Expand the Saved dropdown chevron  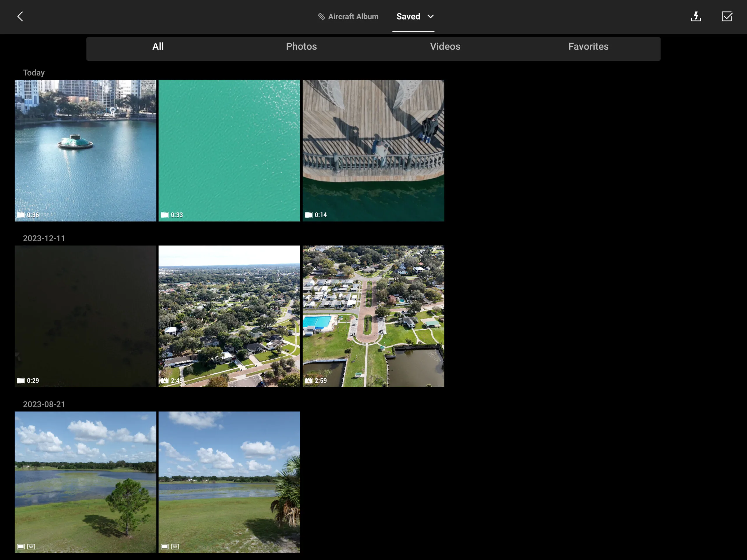point(431,17)
